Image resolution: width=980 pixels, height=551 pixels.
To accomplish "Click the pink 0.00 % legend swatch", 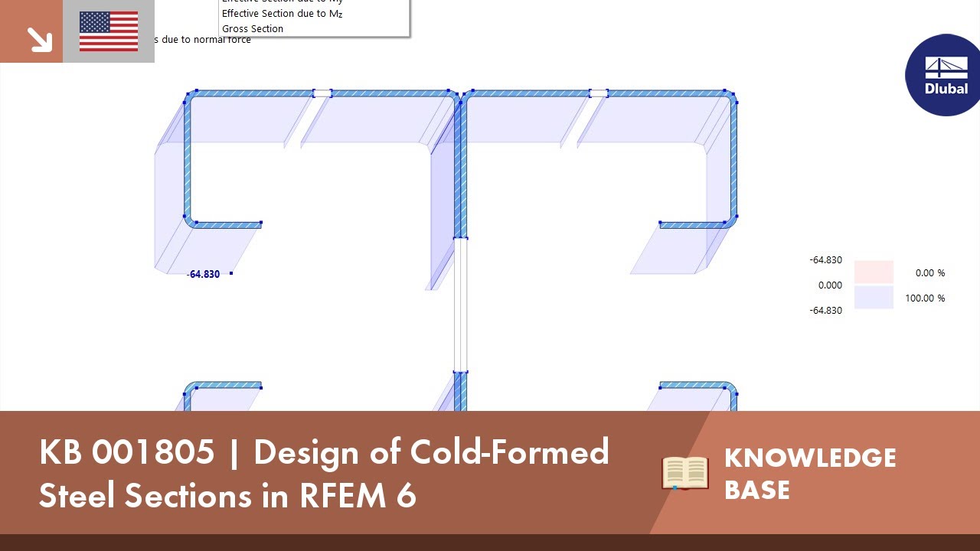I will pyautogui.click(x=874, y=272).
